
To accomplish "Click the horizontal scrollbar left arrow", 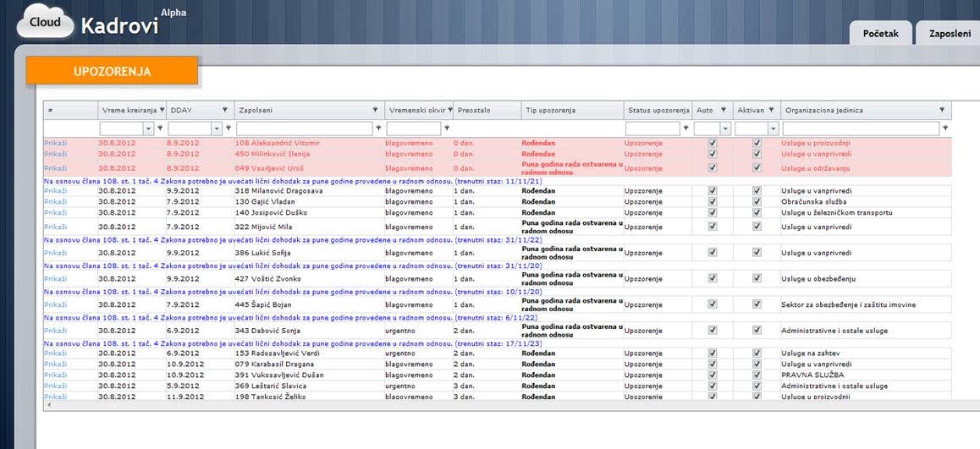I will coord(49,405).
